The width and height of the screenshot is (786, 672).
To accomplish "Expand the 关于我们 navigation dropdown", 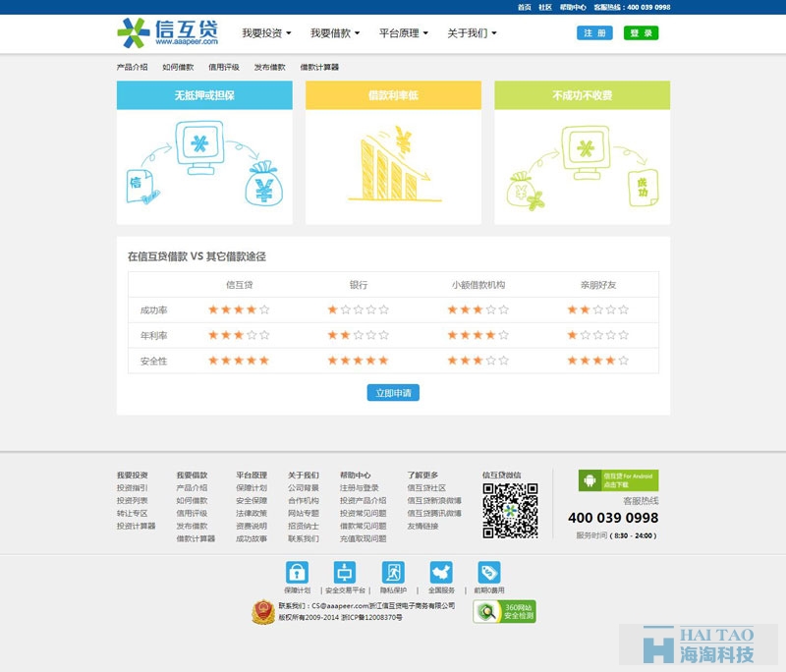I will click(x=472, y=33).
